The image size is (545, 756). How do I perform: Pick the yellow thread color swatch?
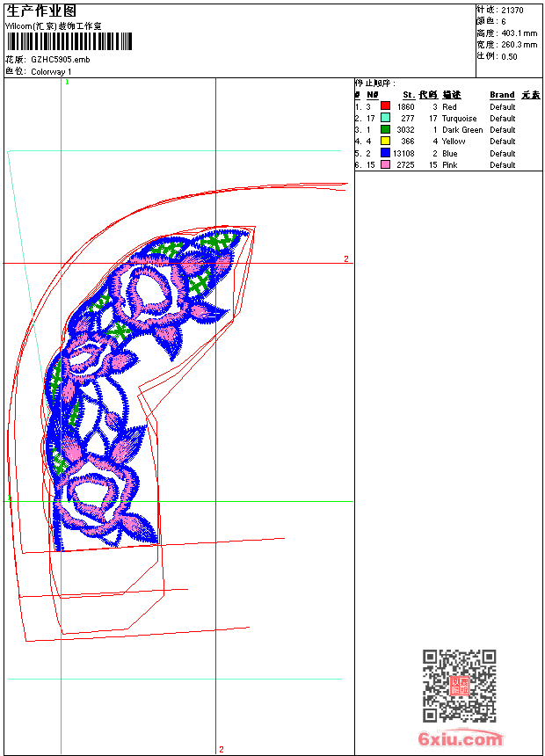385,141
